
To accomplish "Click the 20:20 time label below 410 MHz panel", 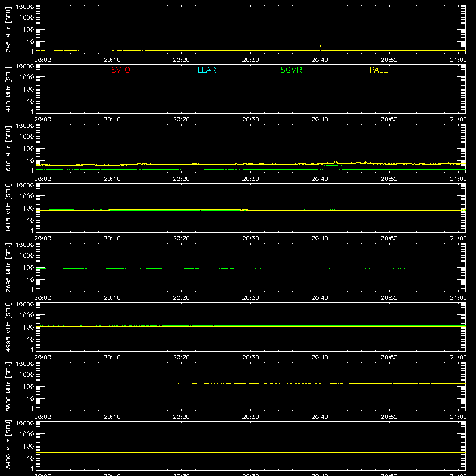I will pos(181,120).
